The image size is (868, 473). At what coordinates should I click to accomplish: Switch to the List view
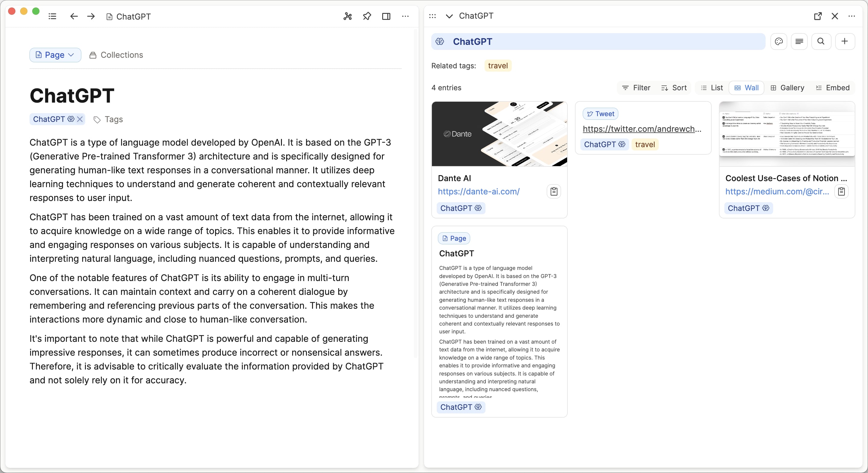(x=712, y=88)
